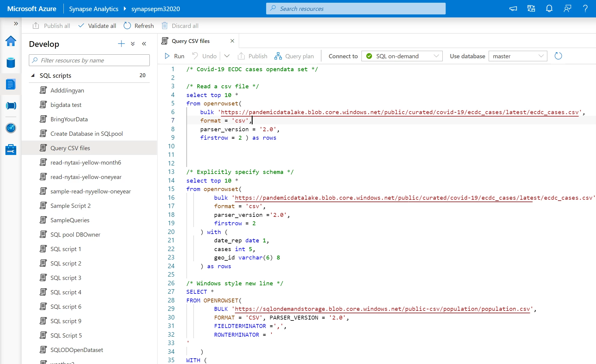This screenshot has height=364, width=596.
Task: Click the Publish all button
Action: point(51,26)
